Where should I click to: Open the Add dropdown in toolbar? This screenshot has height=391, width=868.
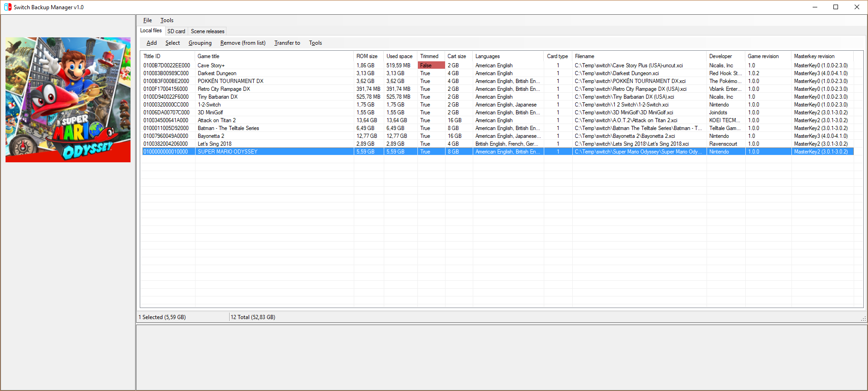tap(151, 43)
